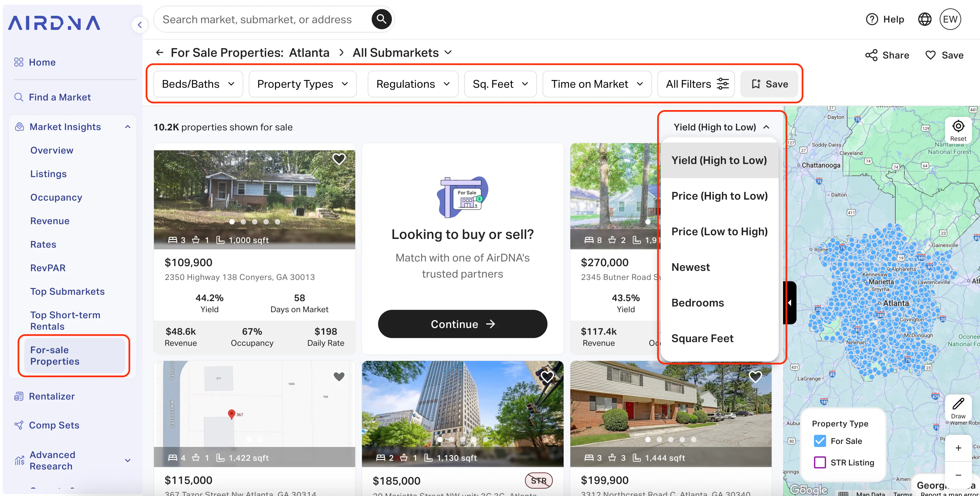The image size is (980, 496).
Task: Click the Rentalizer calculator icon
Action: (x=18, y=396)
